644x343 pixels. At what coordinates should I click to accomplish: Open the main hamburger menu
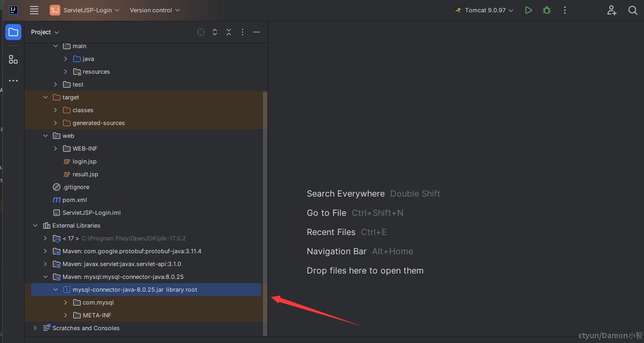point(34,10)
